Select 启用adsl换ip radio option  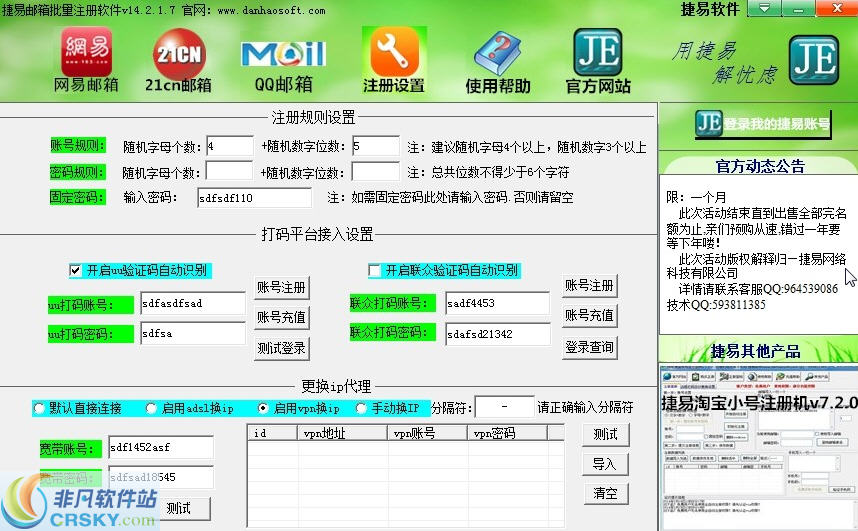(x=152, y=408)
